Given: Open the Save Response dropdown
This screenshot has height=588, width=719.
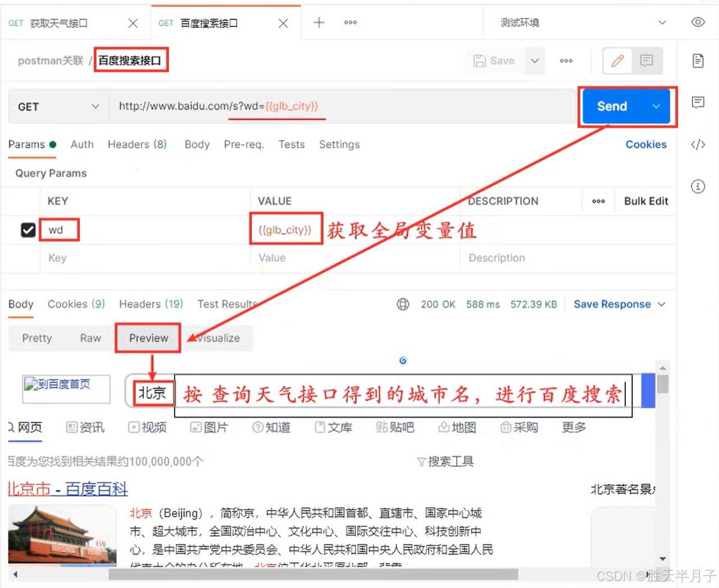Looking at the screenshot, I should pyautogui.click(x=619, y=304).
